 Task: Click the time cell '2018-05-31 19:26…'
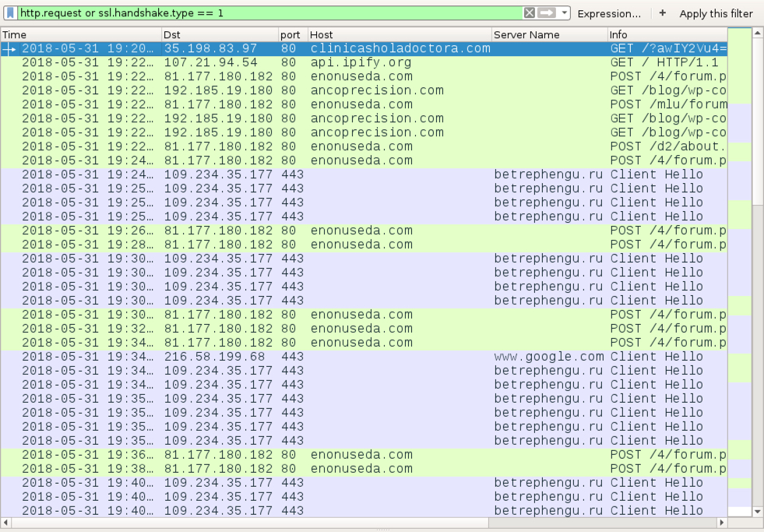pos(87,231)
